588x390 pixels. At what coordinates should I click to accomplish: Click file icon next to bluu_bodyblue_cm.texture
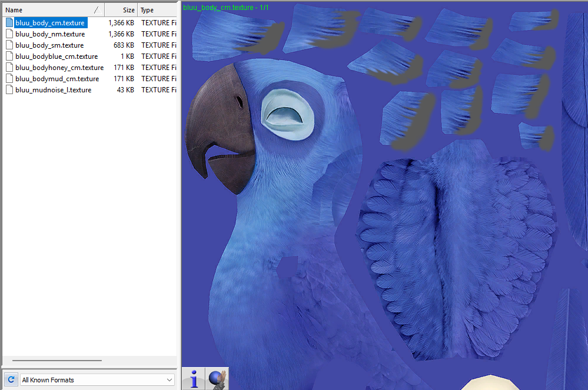point(9,56)
